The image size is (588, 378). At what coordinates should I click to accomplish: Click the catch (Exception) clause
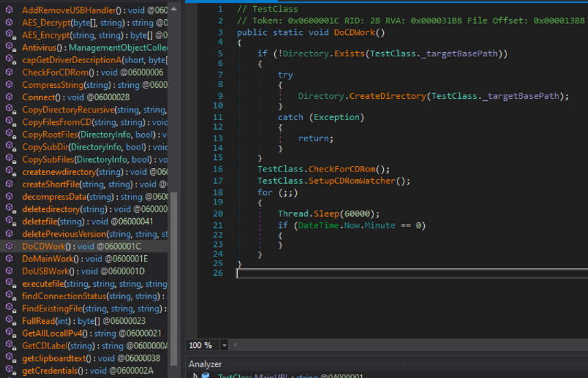[321, 117]
